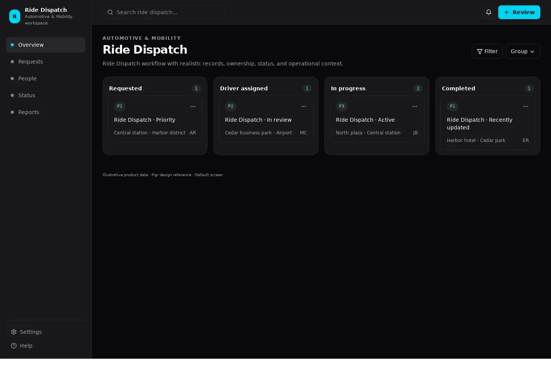The height and width of the screenshot is (392, 551).
Task: Click the Completed column count badge
Action: tap(529, 88)
